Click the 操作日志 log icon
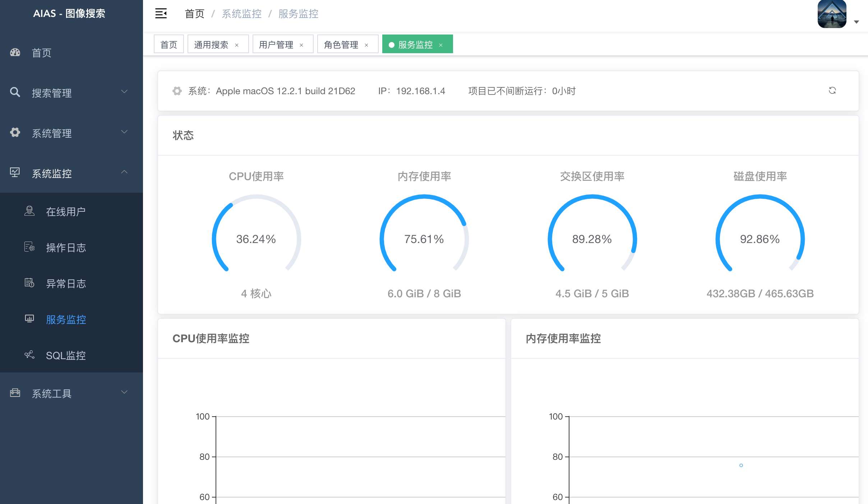The width and height of the screenshot is (868, 504). point(29,247)
